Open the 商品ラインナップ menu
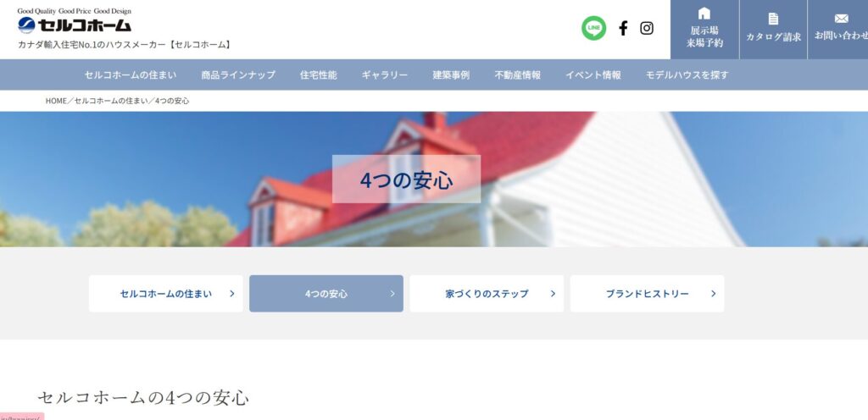Image resolution: width=868 pixels, height=420 pixels. [x=238, y=75]
